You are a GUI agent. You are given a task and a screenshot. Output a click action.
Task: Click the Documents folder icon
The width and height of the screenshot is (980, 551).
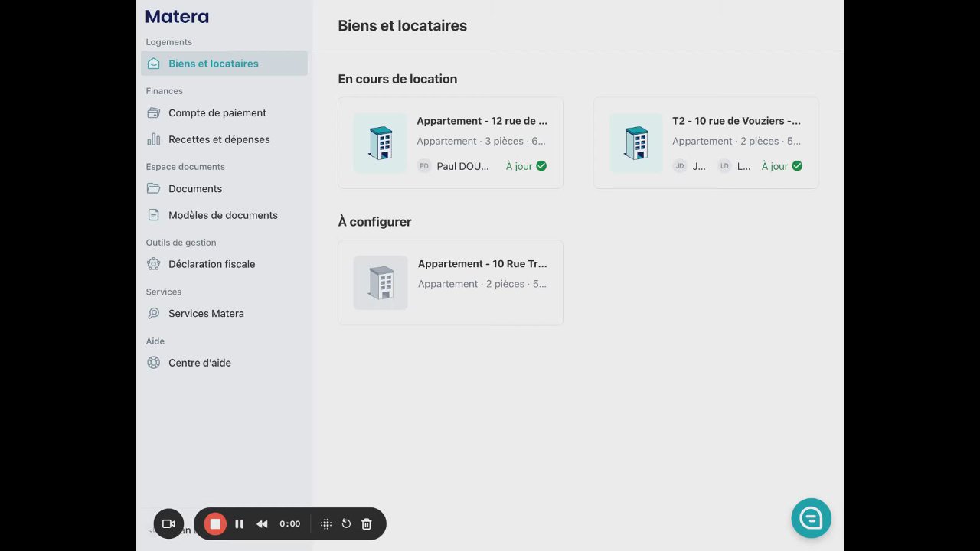point(154,188)
